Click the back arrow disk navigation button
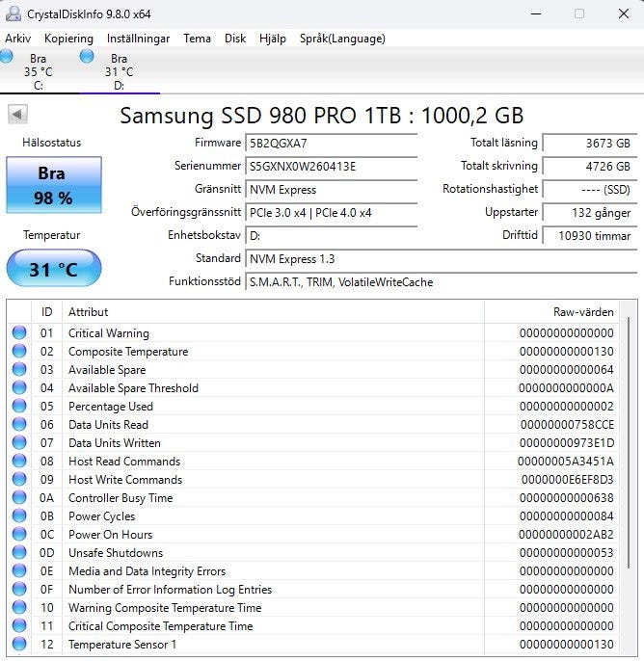The width and height of the screenshot is (644, 661). [x=17, y=115]
